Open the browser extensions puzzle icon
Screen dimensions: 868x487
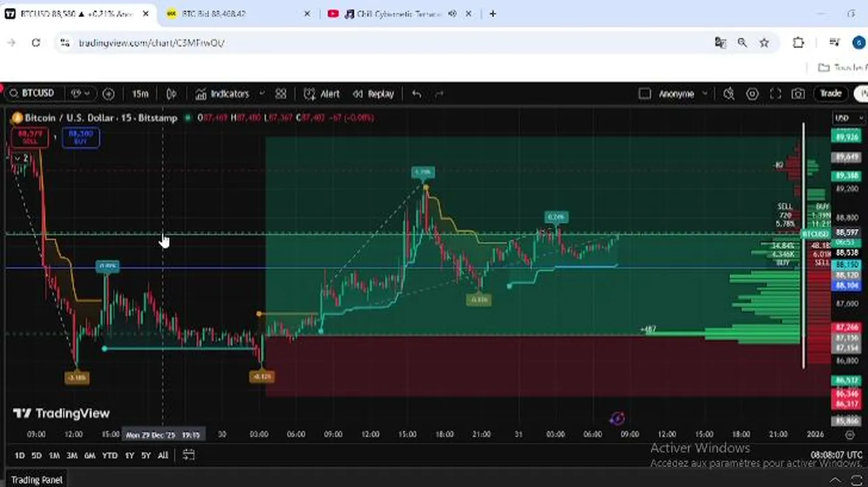coord(798,43)
